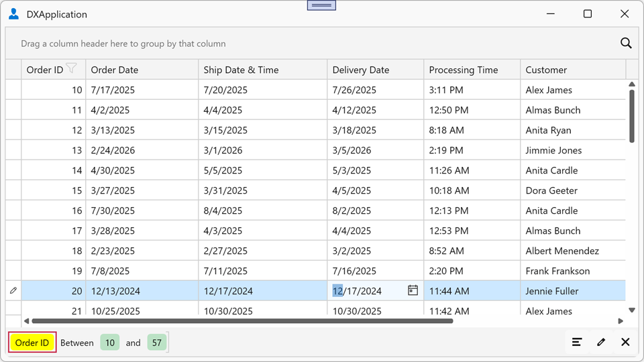This screenshot has width=644, height=362.
Task: Click the DXApplication user icon in title bar
Action: click(x=13, y=14)
